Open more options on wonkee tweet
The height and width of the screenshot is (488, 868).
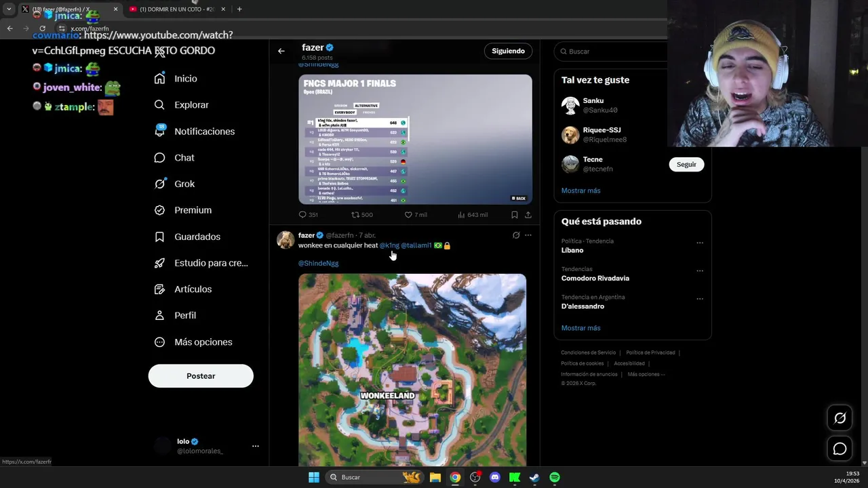point(528,235)
